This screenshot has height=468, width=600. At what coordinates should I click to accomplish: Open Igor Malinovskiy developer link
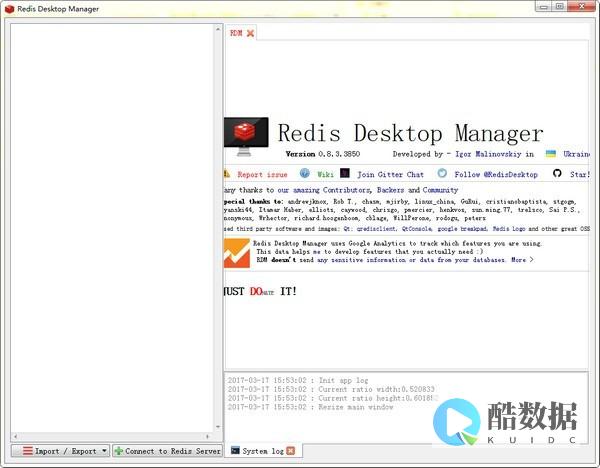pyautogui.click(x=488, y=154)
